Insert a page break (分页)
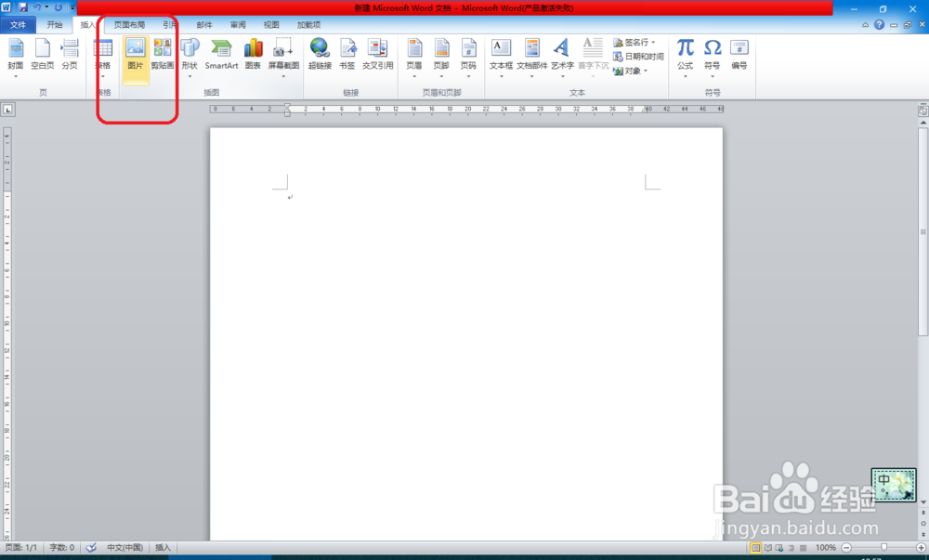This screenshot has height=560, width=929. [x=70, y=57]
